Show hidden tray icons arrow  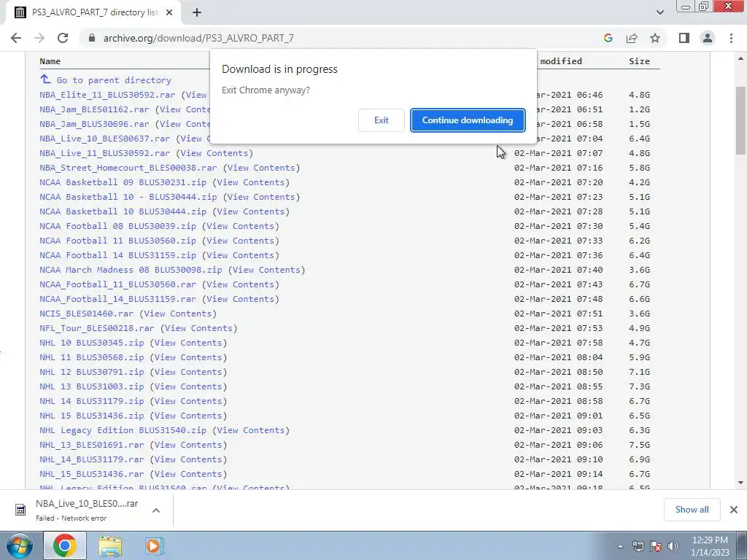[620, 546]
